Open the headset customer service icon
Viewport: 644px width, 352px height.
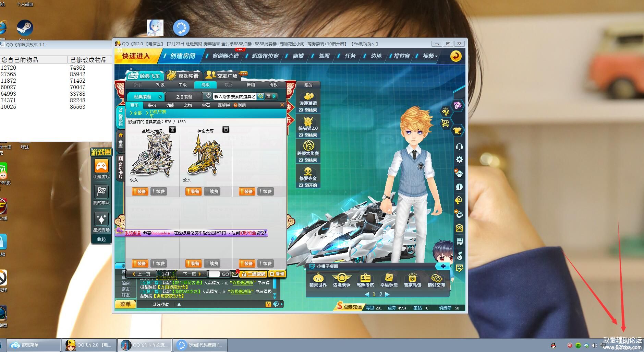point(459,147)
